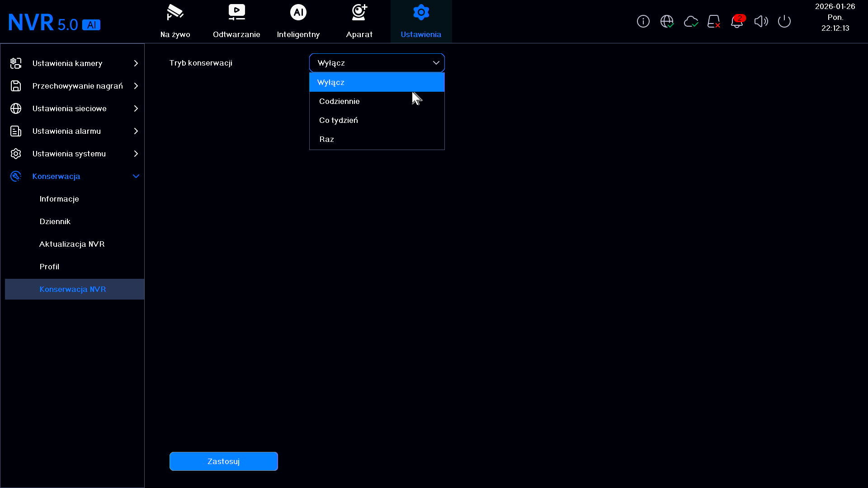The height and width of the screenshot is (488, 868).
Task: Click the disk error status icon
Action: tap(714, 21)
